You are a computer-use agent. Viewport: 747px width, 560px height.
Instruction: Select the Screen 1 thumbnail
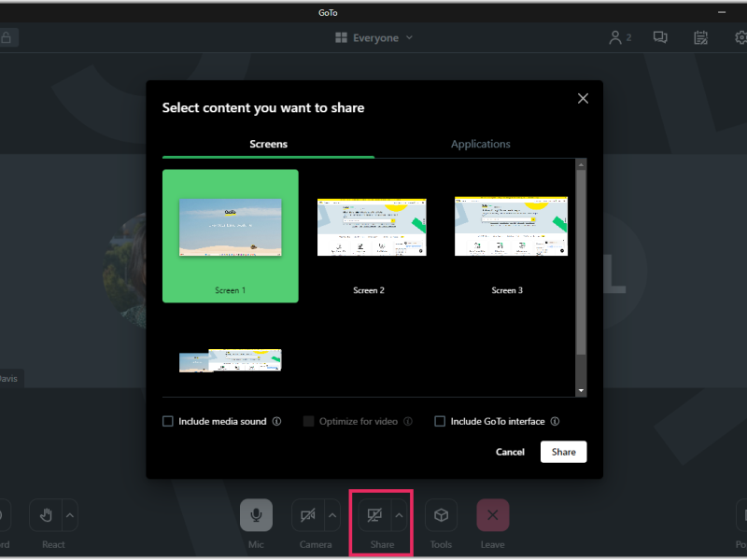[x=231, y=236]
